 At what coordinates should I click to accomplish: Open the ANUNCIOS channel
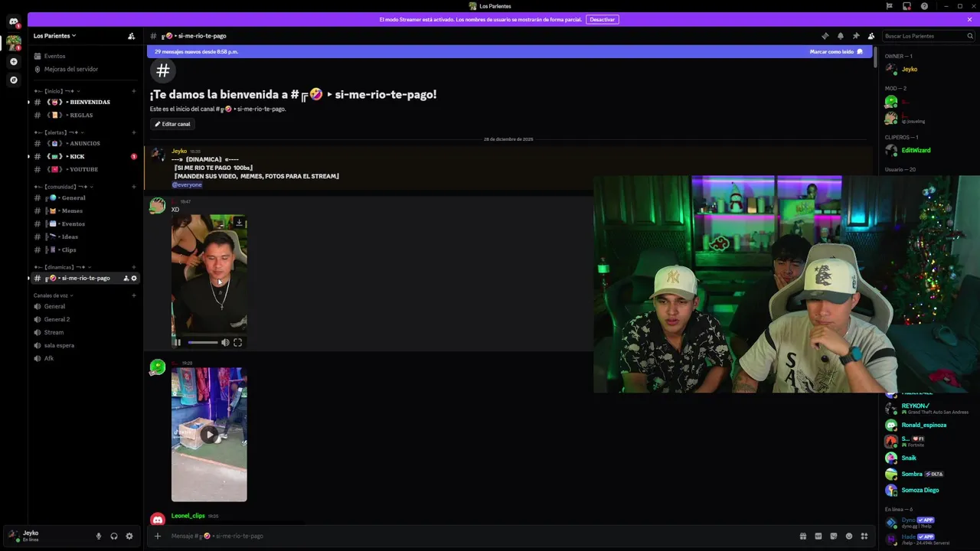pyautogui.click(x=84, y=144)
